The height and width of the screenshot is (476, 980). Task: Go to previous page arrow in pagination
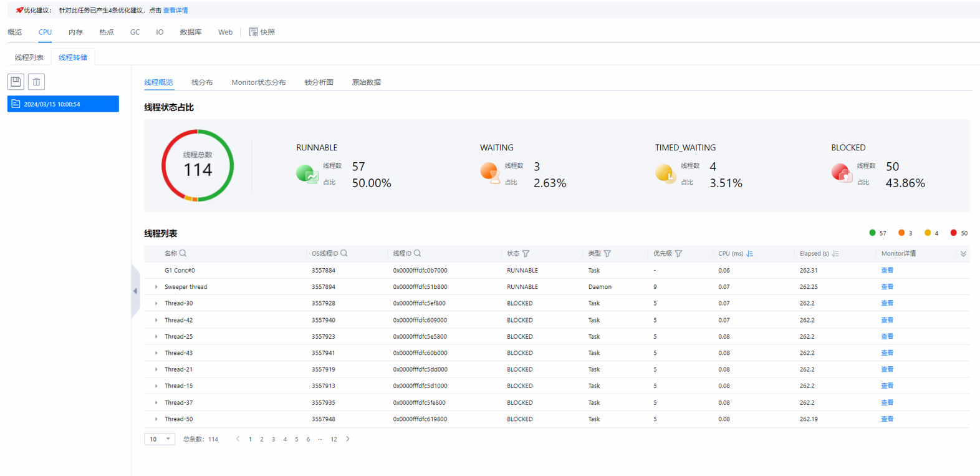coord(238,439)
